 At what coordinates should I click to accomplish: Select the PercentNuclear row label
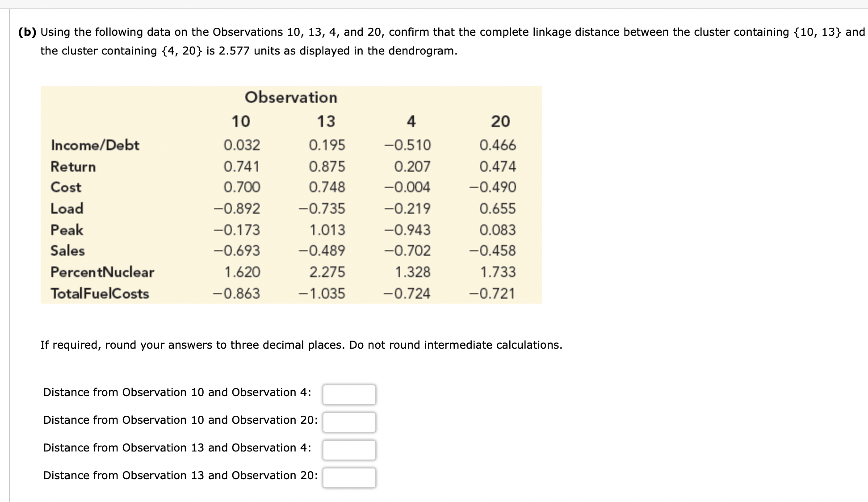point(102,272)
